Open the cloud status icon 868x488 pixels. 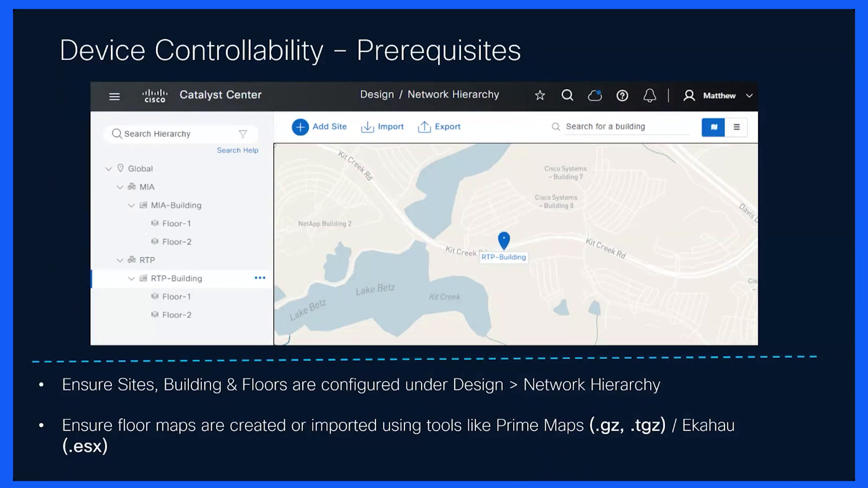(595, 95)
